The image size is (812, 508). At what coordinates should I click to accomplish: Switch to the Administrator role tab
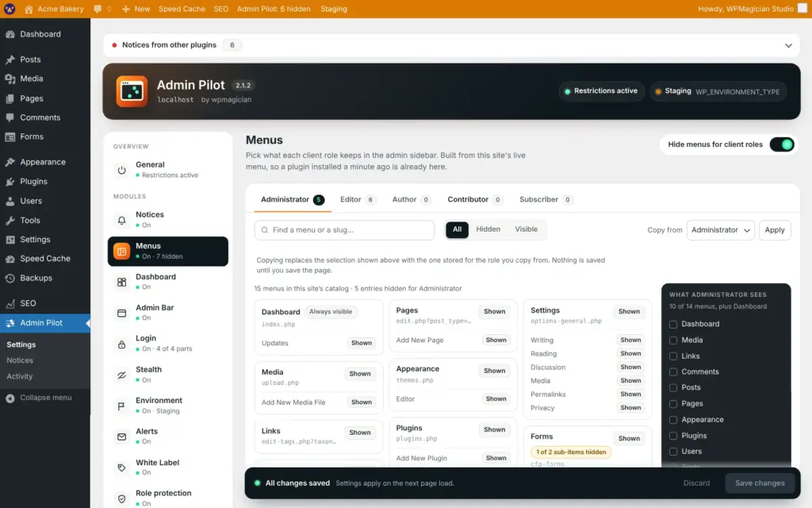292,199
